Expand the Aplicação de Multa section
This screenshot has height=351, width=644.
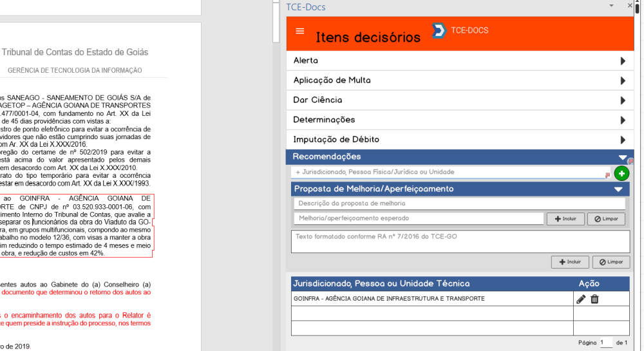click(622, 81)
